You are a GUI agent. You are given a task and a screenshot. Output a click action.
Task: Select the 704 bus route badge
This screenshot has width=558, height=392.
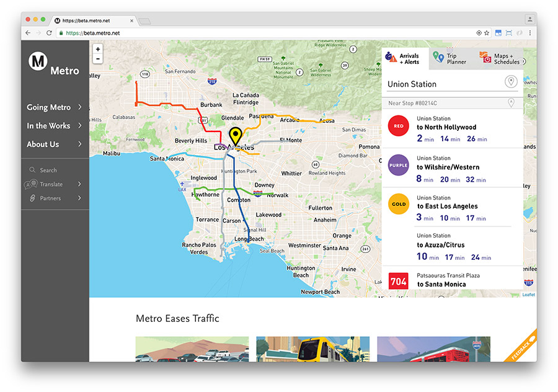click(x=398, y=281)
